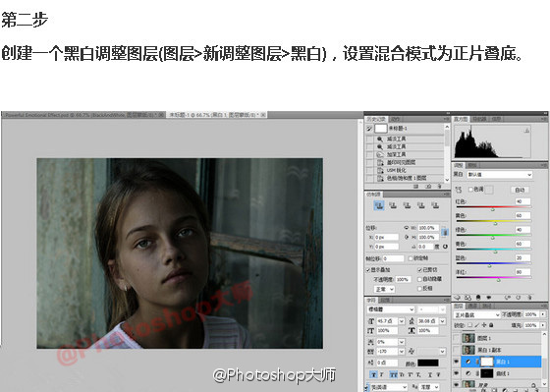550x392 pixels.
Task: Enable the 色调 tint checkbox
Action: (470, 190)
